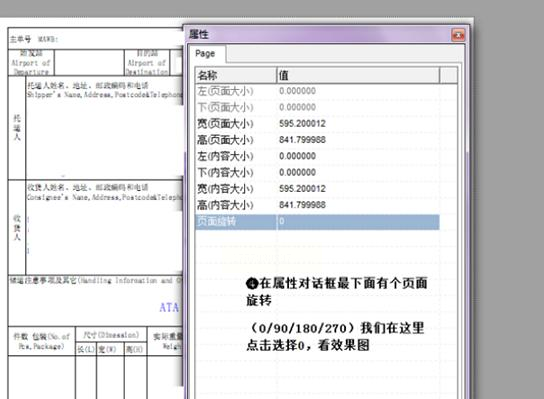
Task: Click the greyed 下(页面大小) row
Action: 317,107
